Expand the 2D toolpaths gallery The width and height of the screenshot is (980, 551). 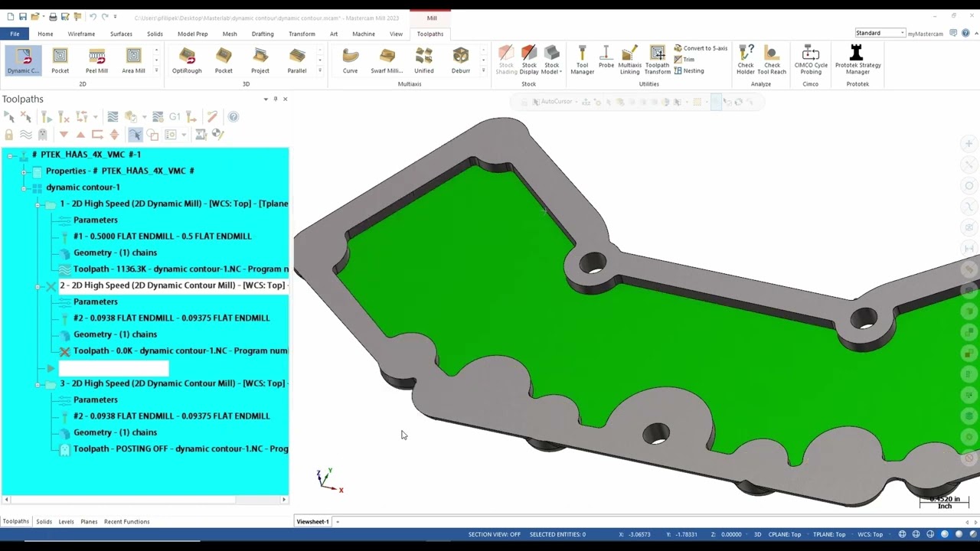(156, 70)
